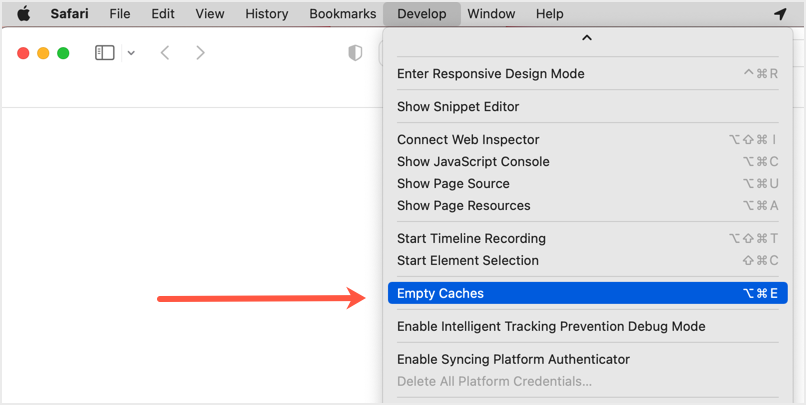
Task: Open the History menu in menu bar
Action: coord(266,14)
